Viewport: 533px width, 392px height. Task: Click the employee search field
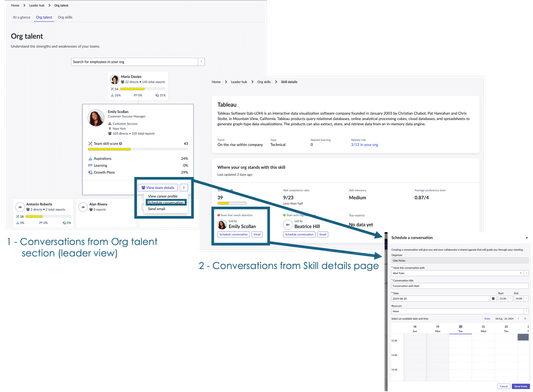(x=134, y=62)
